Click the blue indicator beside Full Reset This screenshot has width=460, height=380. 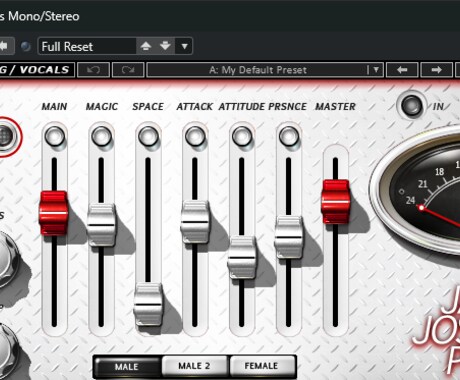[x=26, y=46]
